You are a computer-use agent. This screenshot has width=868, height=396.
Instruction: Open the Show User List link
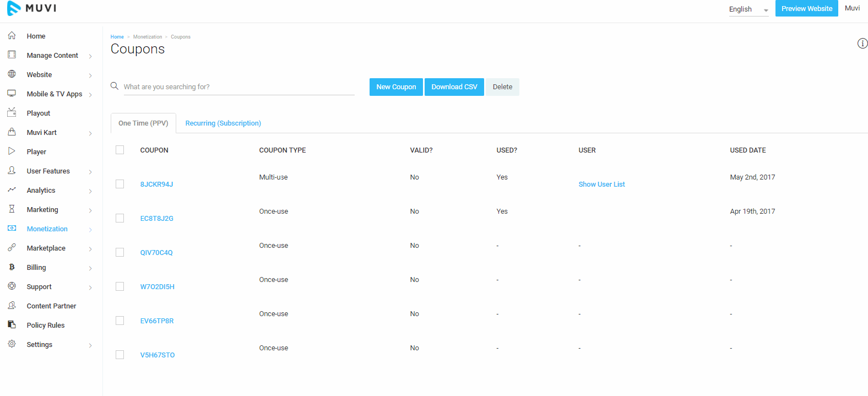[601, 185]
